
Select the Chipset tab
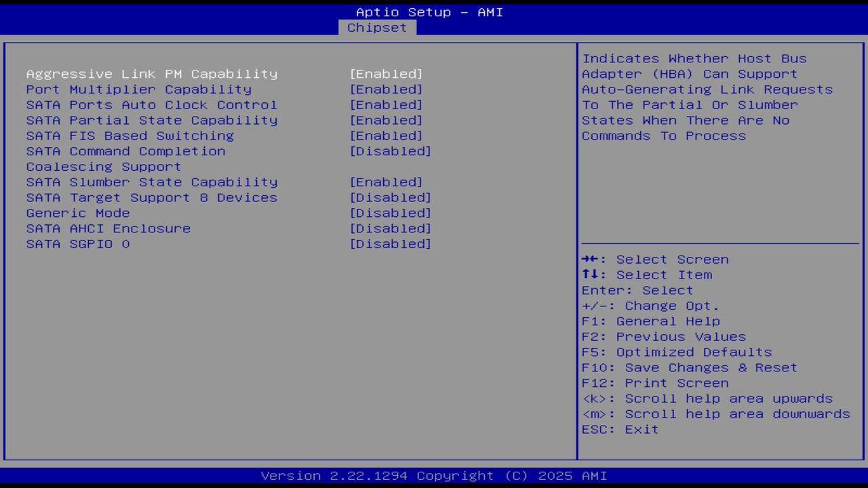(377, 27)
